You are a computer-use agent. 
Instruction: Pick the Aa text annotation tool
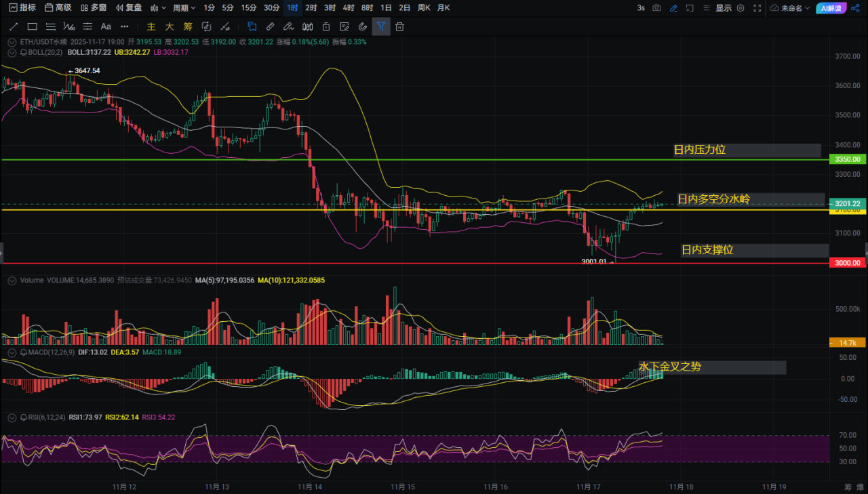106,26
